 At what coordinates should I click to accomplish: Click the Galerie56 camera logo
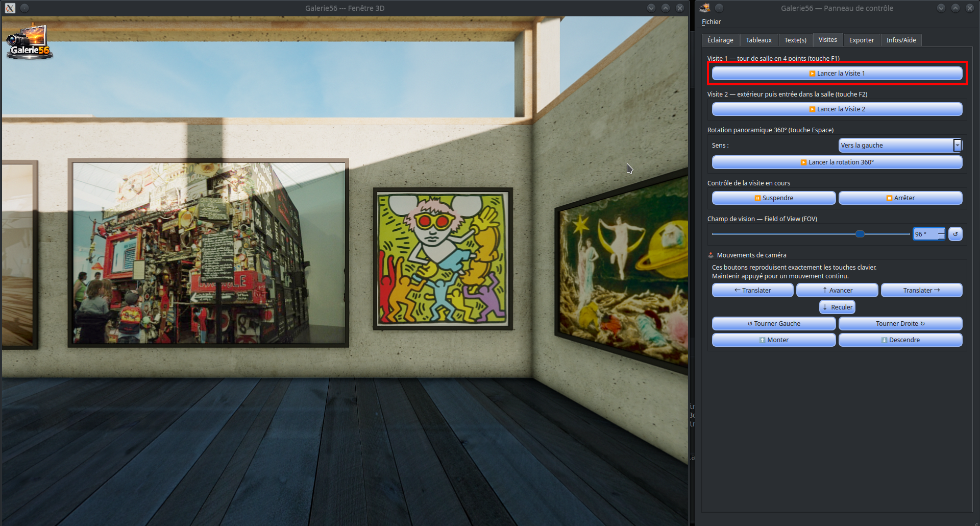pyautogui.click(x=29, y=41)
